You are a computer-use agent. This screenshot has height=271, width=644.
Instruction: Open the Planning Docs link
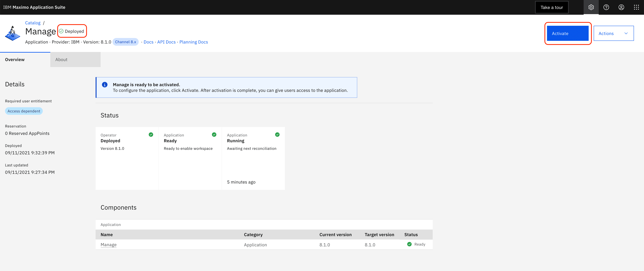[x=194, y=42]
